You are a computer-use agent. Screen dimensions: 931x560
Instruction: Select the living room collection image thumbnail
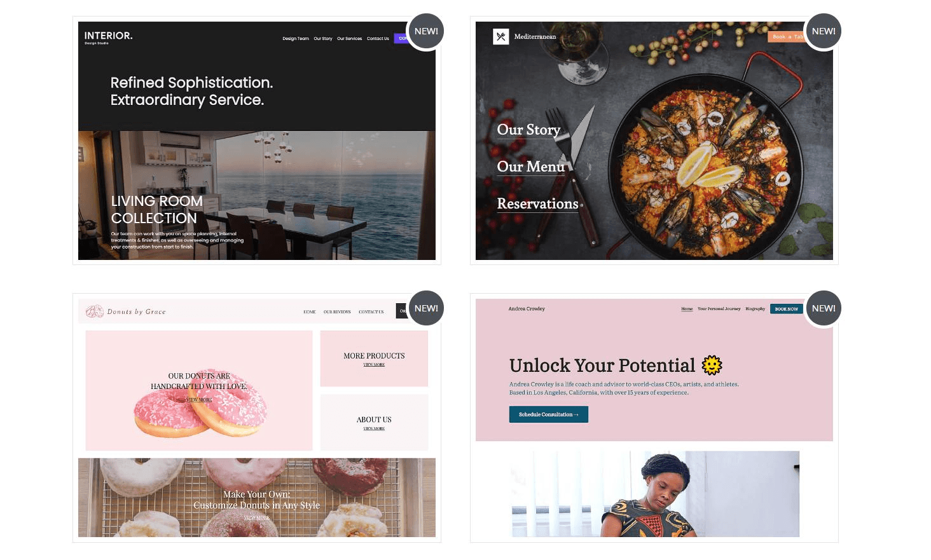click(257, 195)
